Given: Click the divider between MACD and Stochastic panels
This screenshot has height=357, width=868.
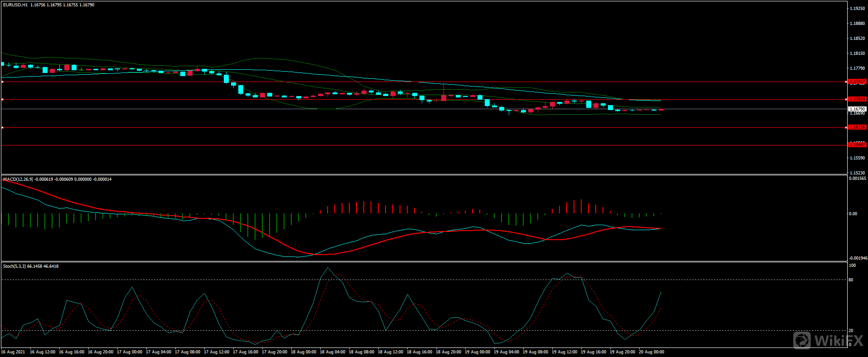Looking at the screenshot, I should tap(424, 261).
